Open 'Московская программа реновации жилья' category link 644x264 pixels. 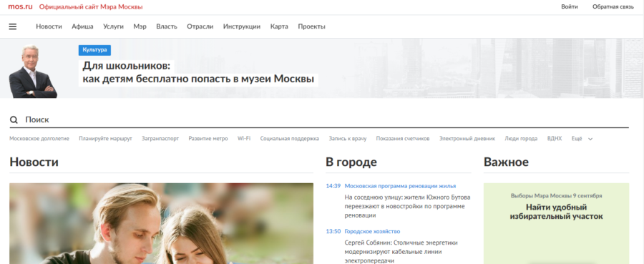(401, 186)
